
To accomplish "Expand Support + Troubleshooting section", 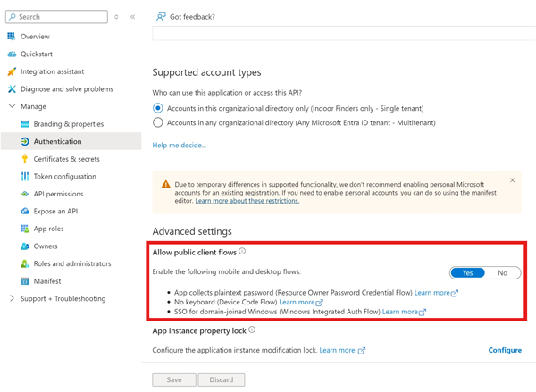I will click(12, 298).
